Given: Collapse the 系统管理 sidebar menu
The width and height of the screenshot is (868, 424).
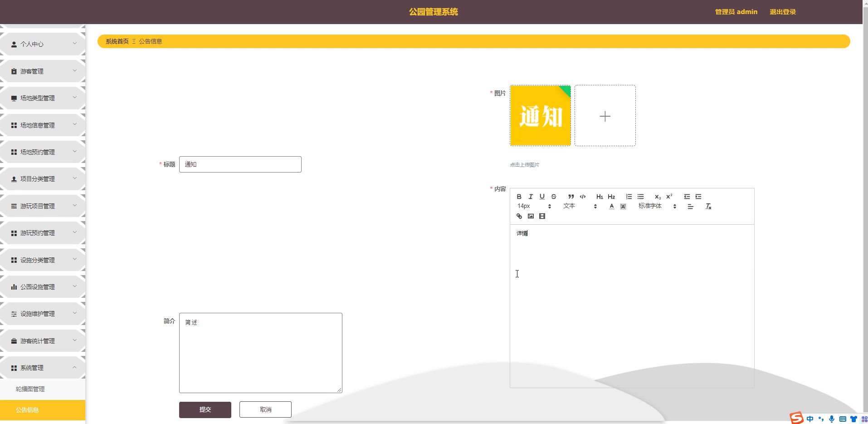Looking at the screenshot, I should [43, 368].
